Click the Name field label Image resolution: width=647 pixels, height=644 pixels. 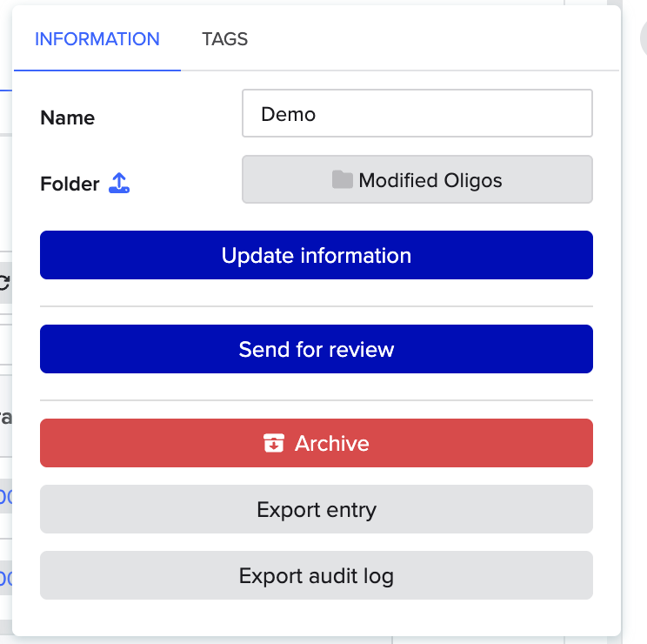[x=68, y=118]
